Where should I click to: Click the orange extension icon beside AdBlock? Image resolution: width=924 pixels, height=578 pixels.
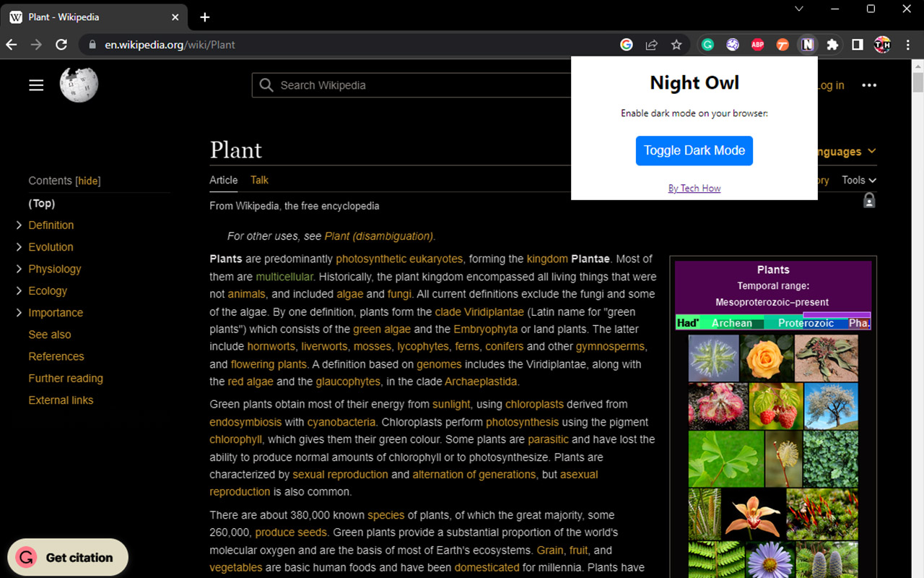click(x=783, y=45)
